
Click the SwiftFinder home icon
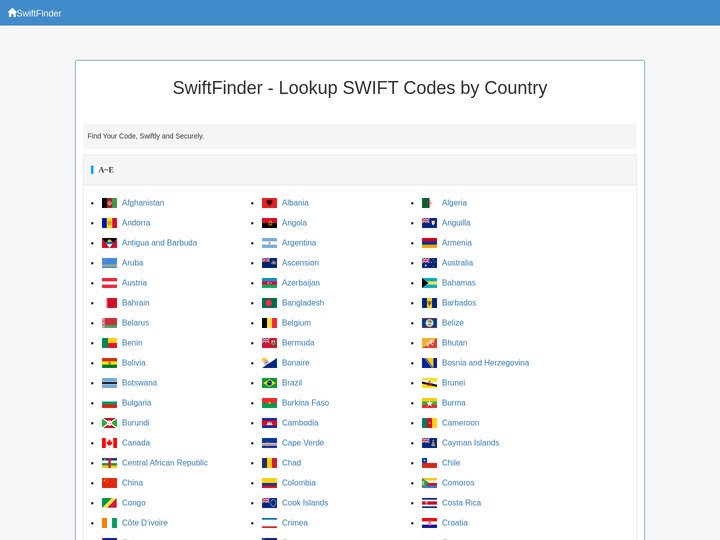[x=12, y=13]
